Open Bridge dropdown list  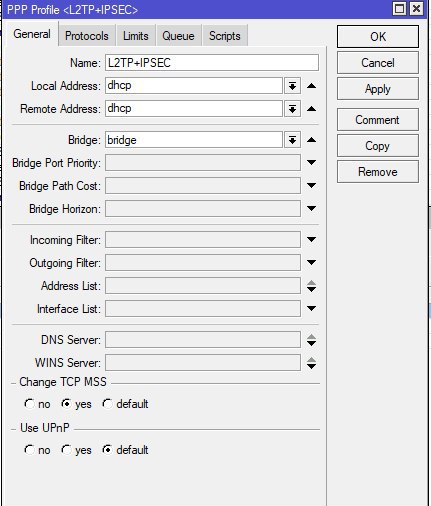tap(292, 140)
